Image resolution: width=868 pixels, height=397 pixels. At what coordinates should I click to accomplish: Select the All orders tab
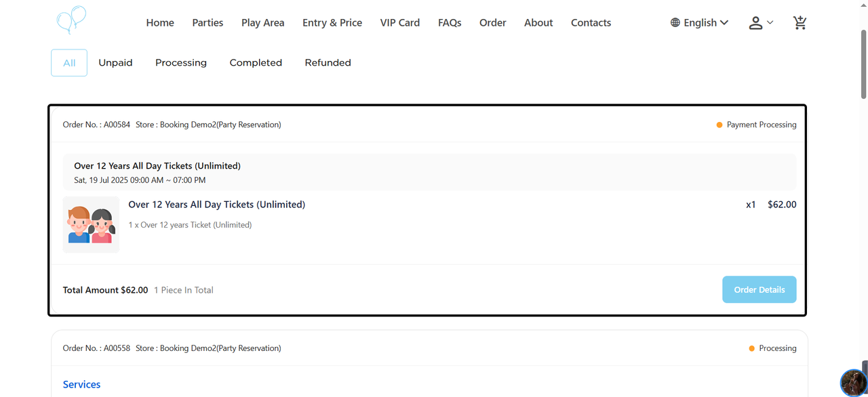coord(69,63)
